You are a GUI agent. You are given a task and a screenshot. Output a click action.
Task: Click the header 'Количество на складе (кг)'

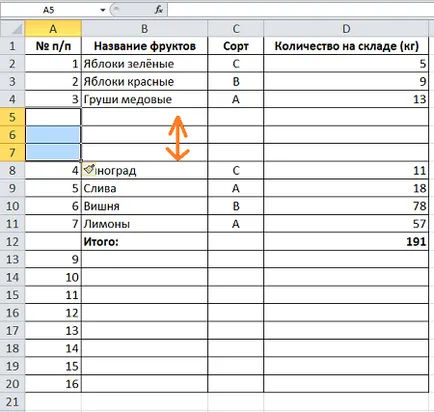[x=346, y=46]
